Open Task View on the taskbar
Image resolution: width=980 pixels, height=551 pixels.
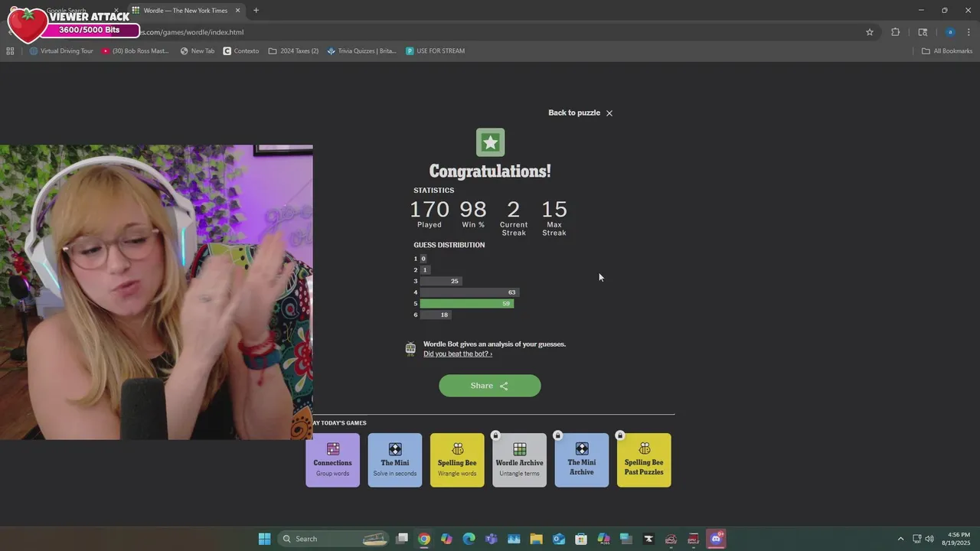click(402, 539)
